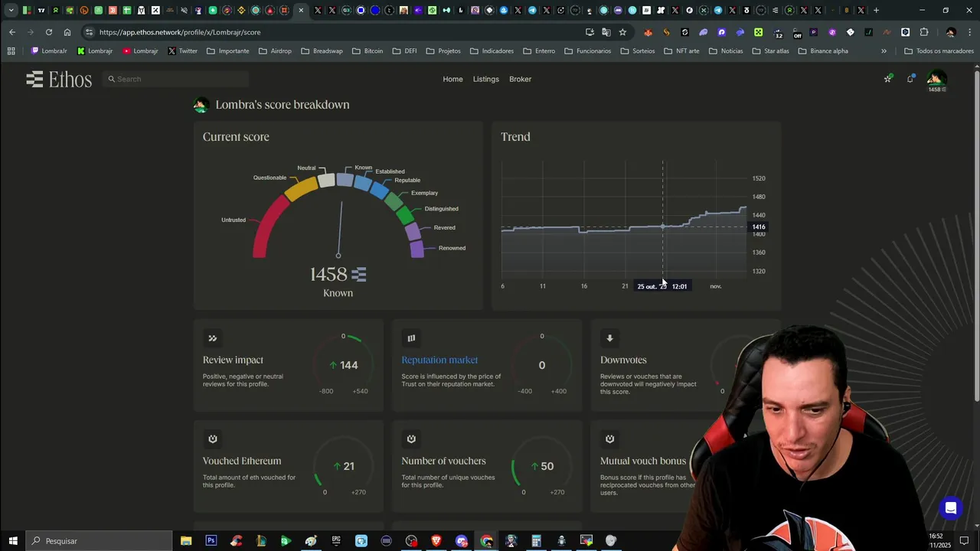Click the Vouched Ethereum card icon
980x551 pixels.
click(213, 439)
